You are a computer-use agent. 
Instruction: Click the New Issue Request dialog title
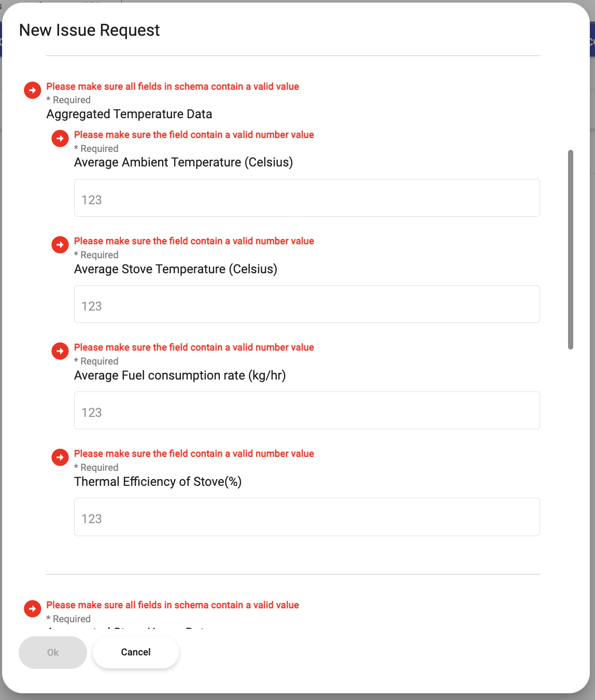(x=90, y=31)
